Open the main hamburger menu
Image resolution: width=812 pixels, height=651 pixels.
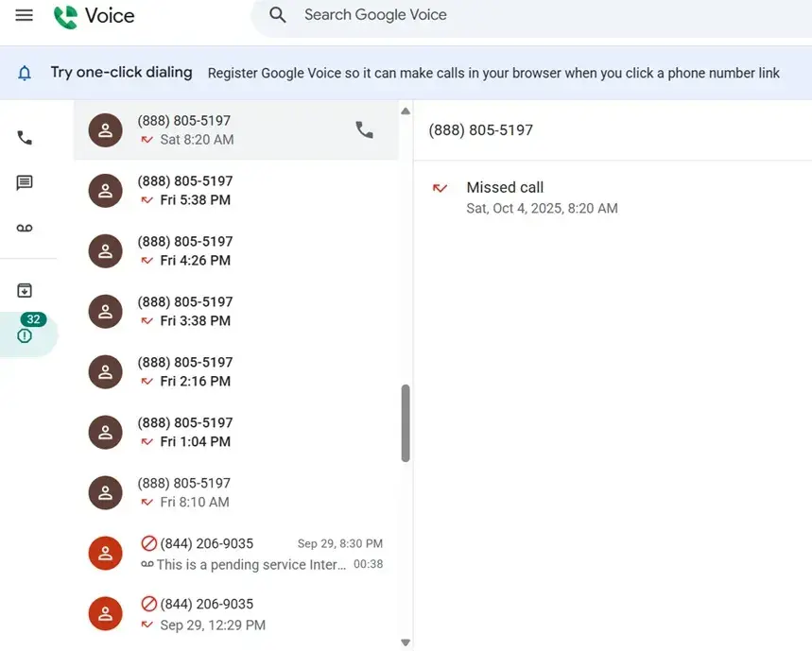pos(25,15)
